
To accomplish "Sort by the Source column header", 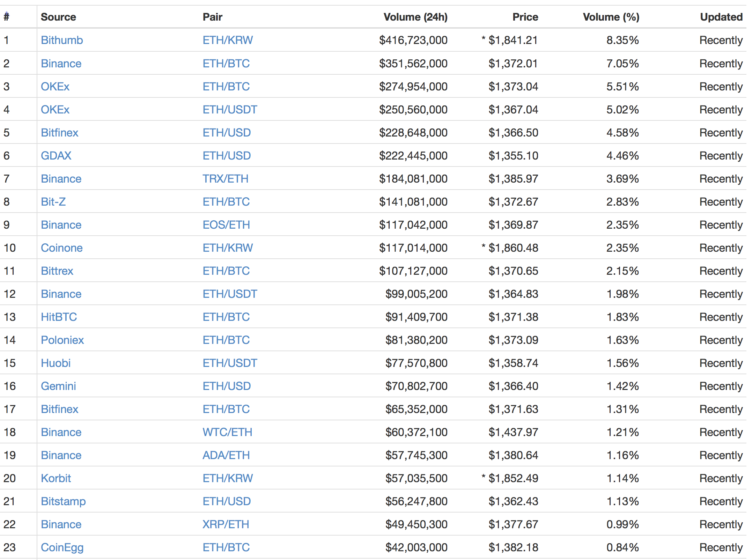I will [x=58, y=17].
